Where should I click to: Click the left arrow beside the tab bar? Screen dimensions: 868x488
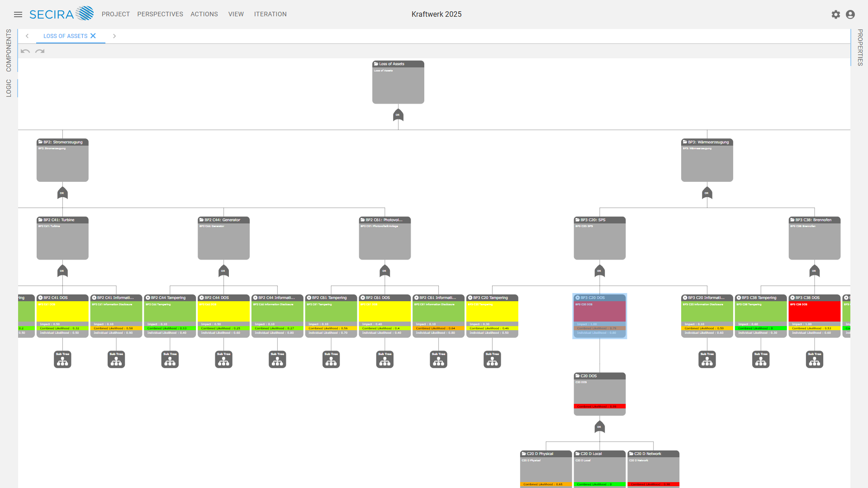[x=27, y=36]
